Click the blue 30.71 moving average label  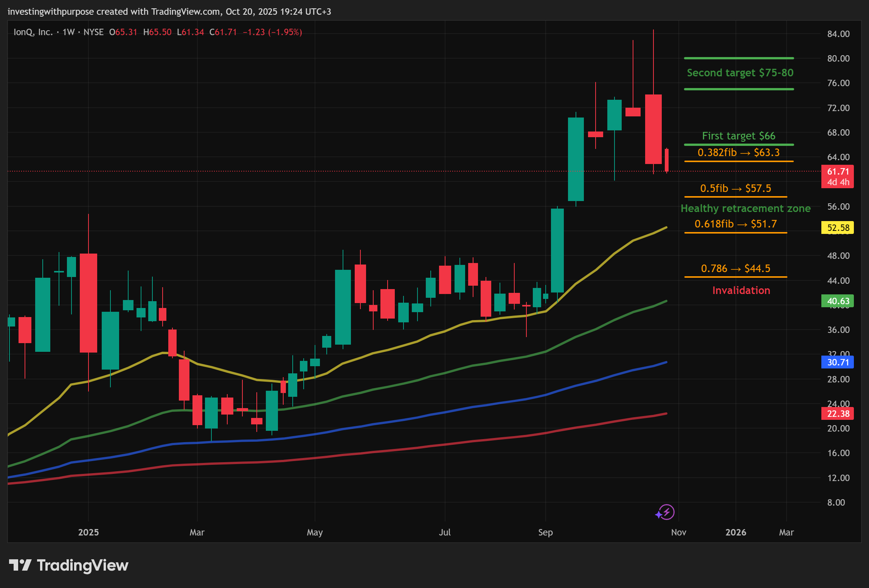837,362
